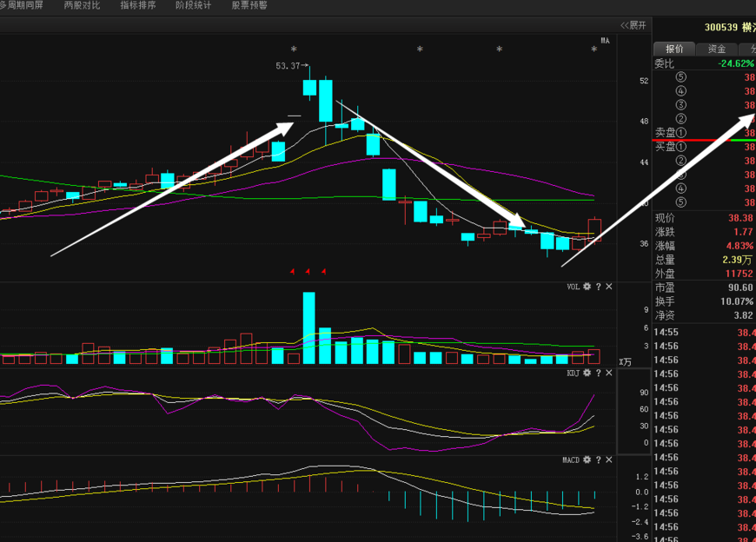Close the VOL indicator panel

[x=609, y=287]
